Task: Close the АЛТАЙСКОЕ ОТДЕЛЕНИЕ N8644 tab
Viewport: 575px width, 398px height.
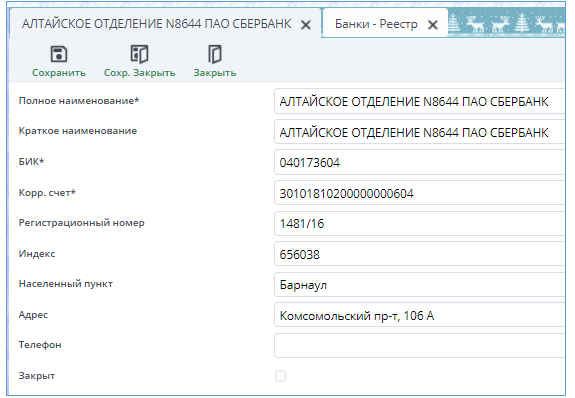Action: pyautogui.click(x=306, y=25)
